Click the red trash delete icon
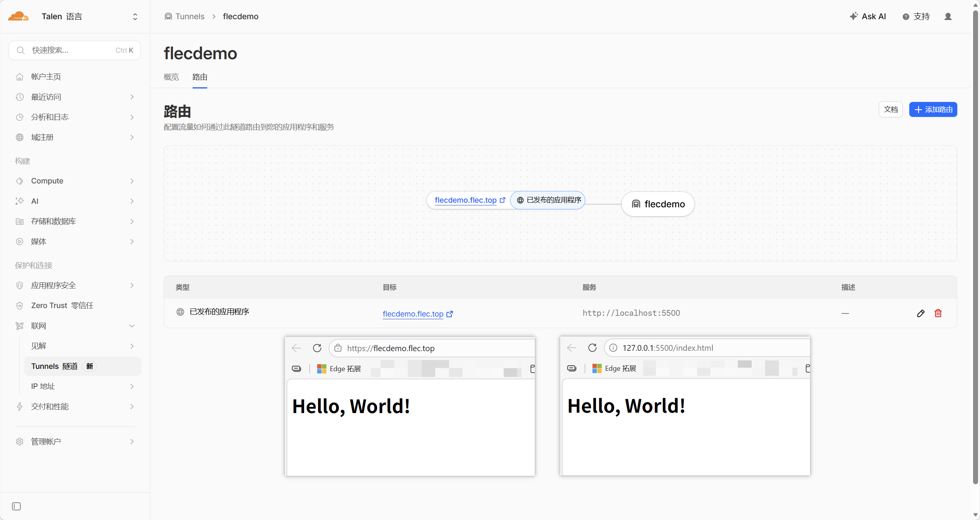980x520 pixels. pyautogui.click(x=938, y=313)
